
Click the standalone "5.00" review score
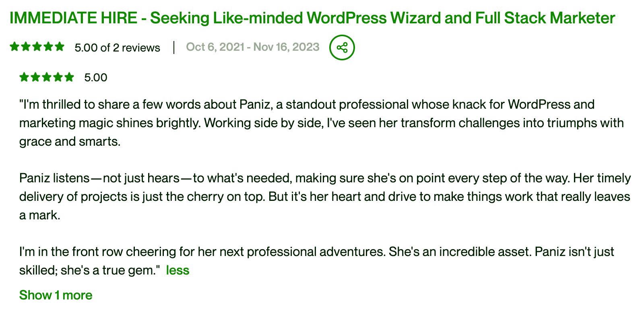pos(96,77)
